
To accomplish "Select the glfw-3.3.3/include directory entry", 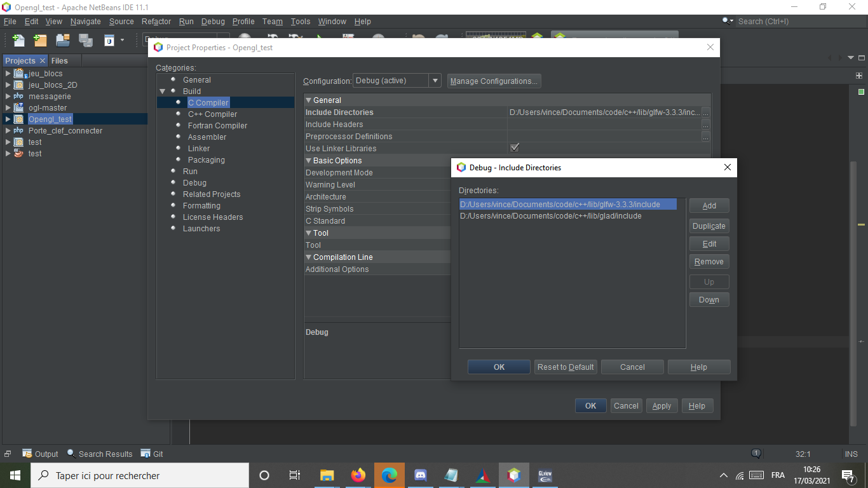I will [568, 205].
